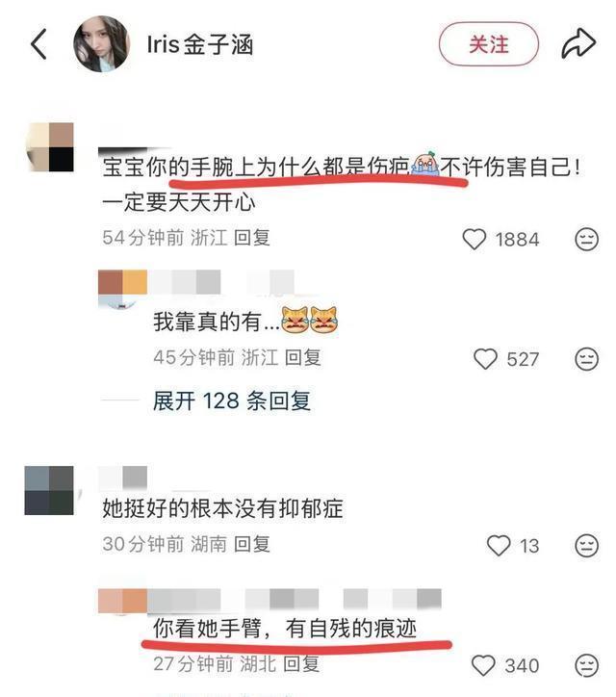Expand 展开 128 条回复 replies
This screenshot has height=697, width=616.
tap(232, 400)
